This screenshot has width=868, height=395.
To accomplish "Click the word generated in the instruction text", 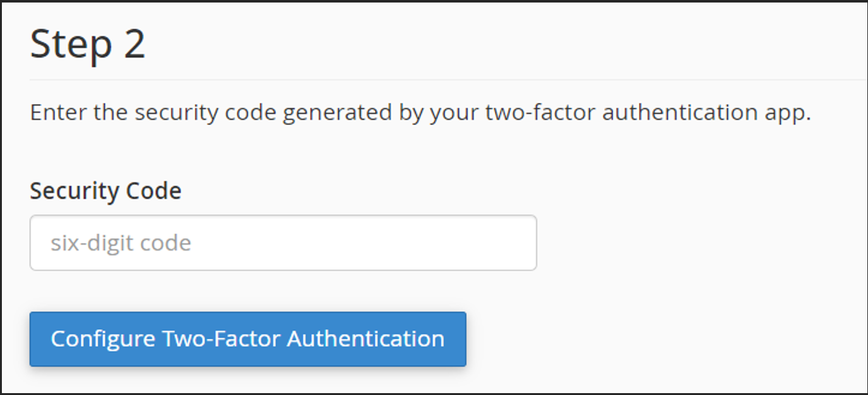I will click(x=335, y=114).
